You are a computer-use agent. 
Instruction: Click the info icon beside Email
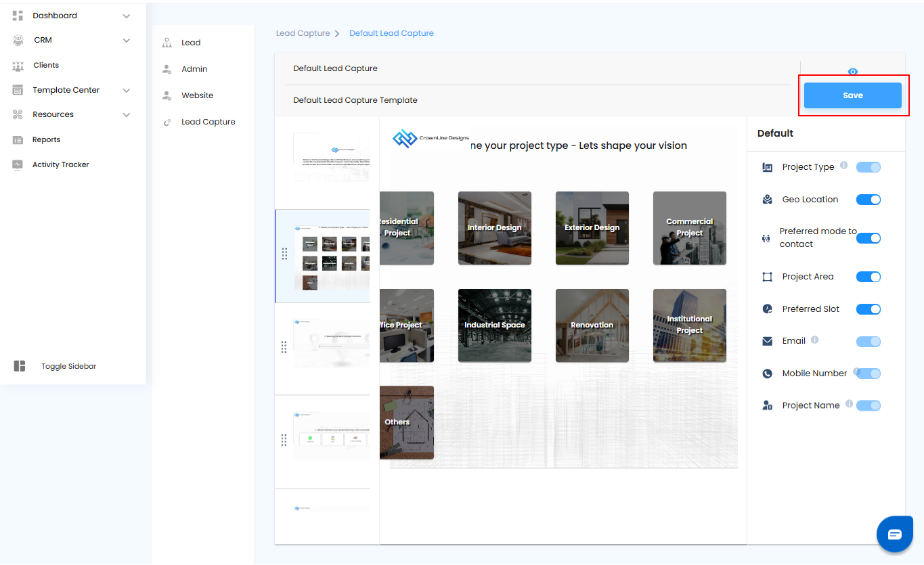coord(814,340)
